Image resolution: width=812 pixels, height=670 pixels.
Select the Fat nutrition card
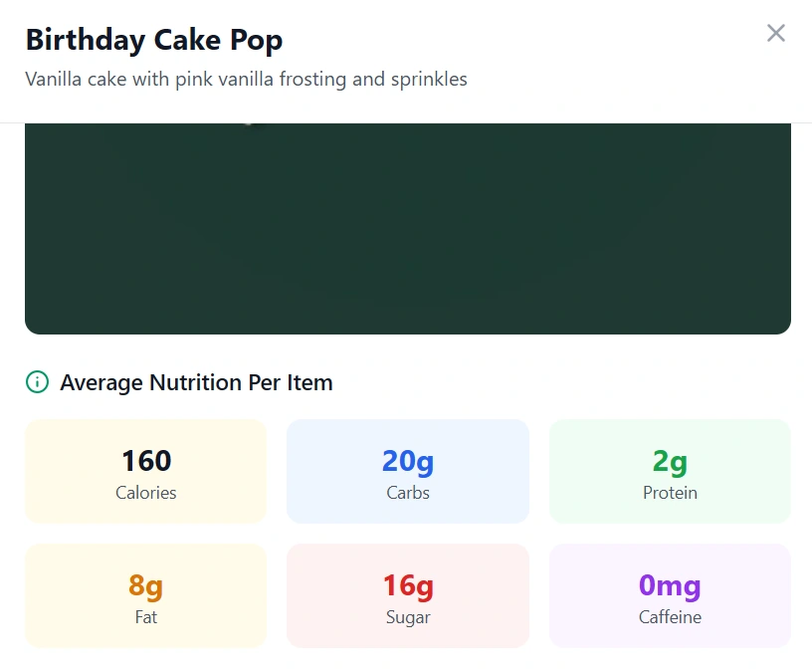pos(145,595)
